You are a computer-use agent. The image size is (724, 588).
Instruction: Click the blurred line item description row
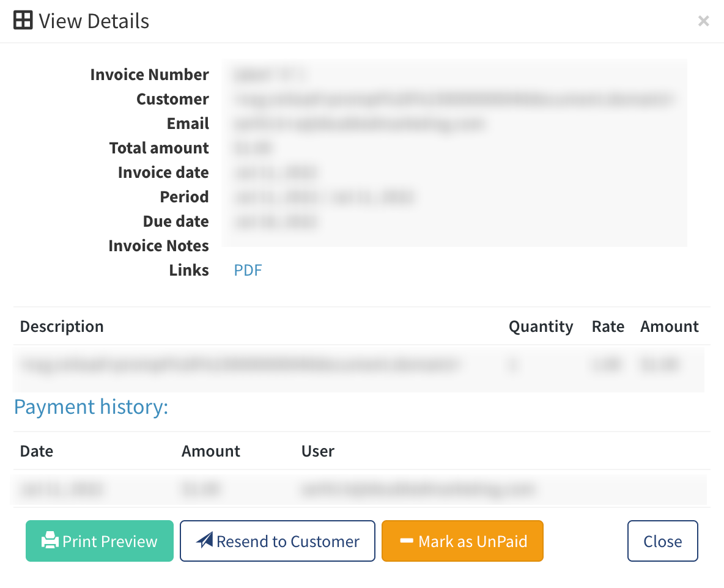pyautogui.click(x=240, y=366)
